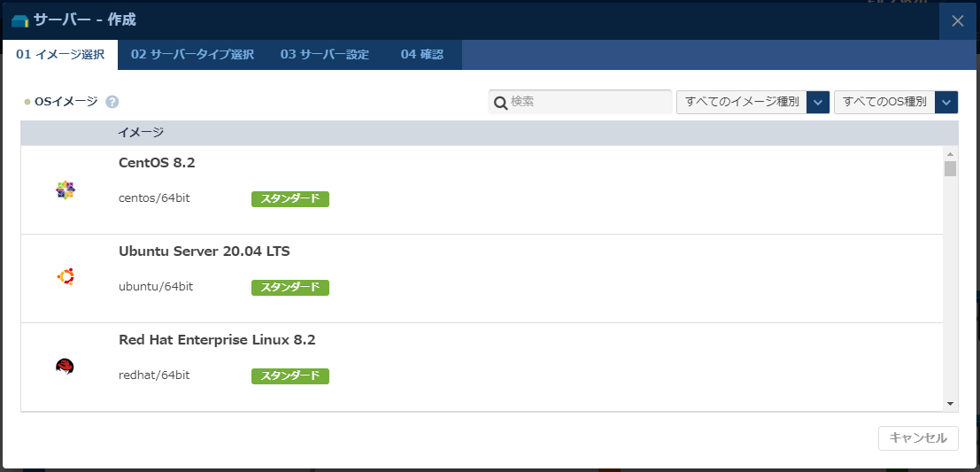Screen dimensions: 980x472
Task: Select the CentOS 8.2 image
Action: tap(157, 163)
